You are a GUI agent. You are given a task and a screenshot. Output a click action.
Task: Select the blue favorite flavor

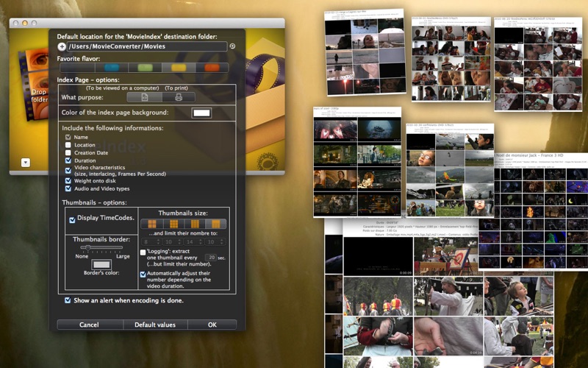click(112, 68)
